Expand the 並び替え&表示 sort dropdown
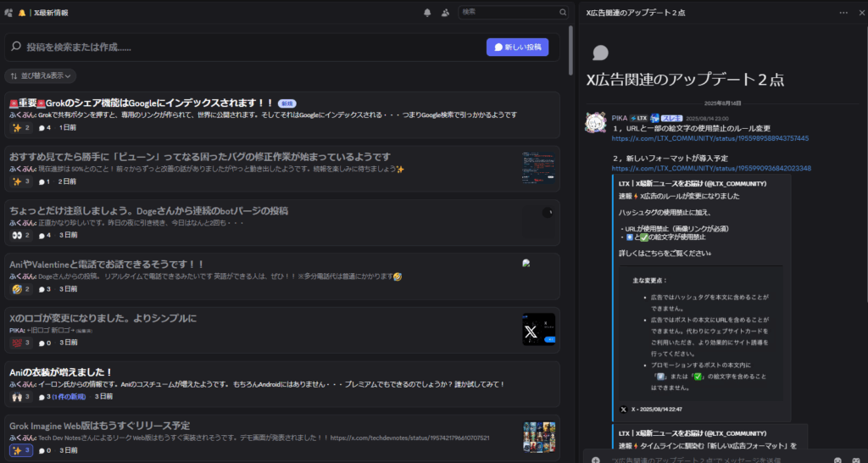Image resolution: width=868 pixels, height=463 pixels. (41, 75)
